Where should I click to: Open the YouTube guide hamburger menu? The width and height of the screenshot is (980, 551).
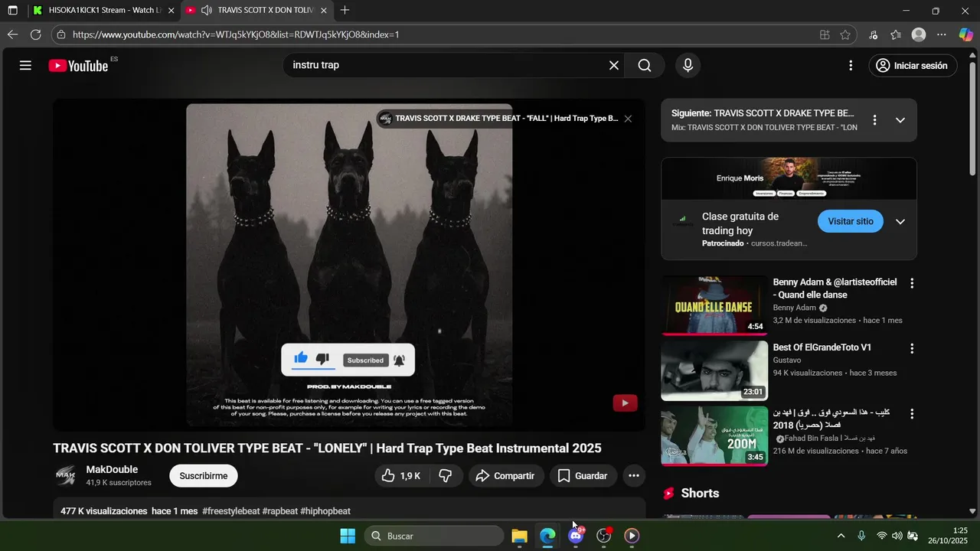[x=25, y=66]
